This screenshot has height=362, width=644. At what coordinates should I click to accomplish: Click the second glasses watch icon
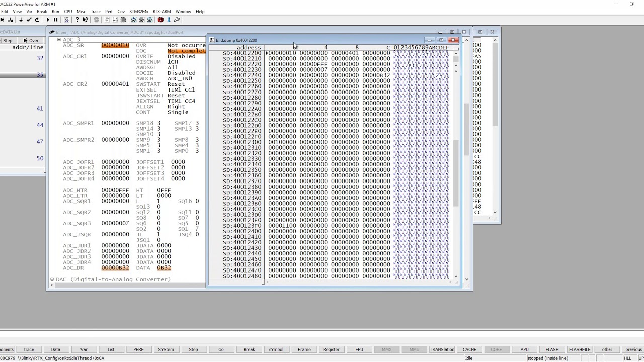(x=141, y=20)
